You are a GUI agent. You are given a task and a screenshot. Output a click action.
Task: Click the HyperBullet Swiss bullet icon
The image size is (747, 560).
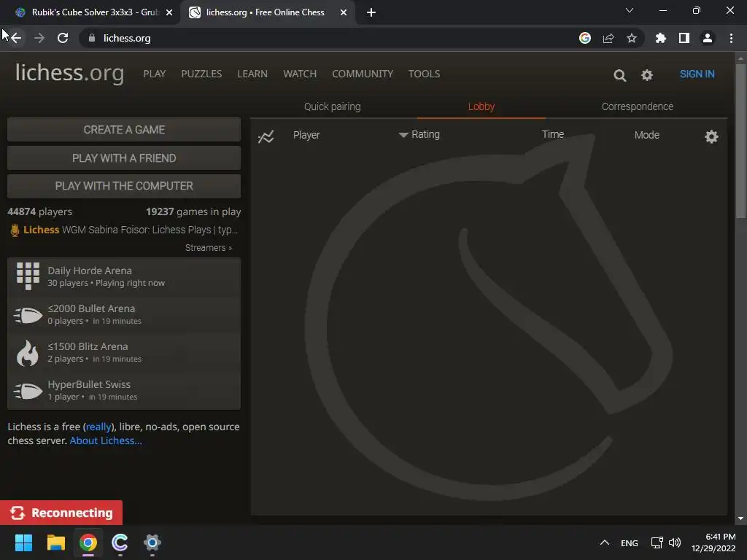28,391
